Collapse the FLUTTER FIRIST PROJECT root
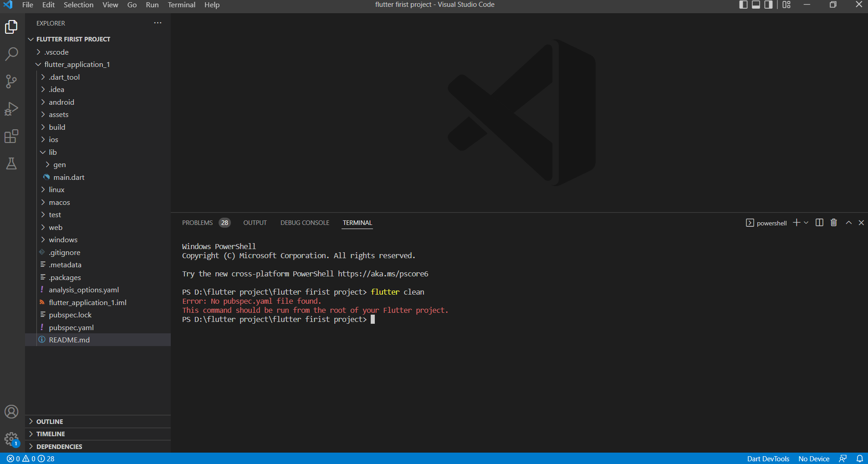Screen dimensions: 868x464 [x=98, y=39]
